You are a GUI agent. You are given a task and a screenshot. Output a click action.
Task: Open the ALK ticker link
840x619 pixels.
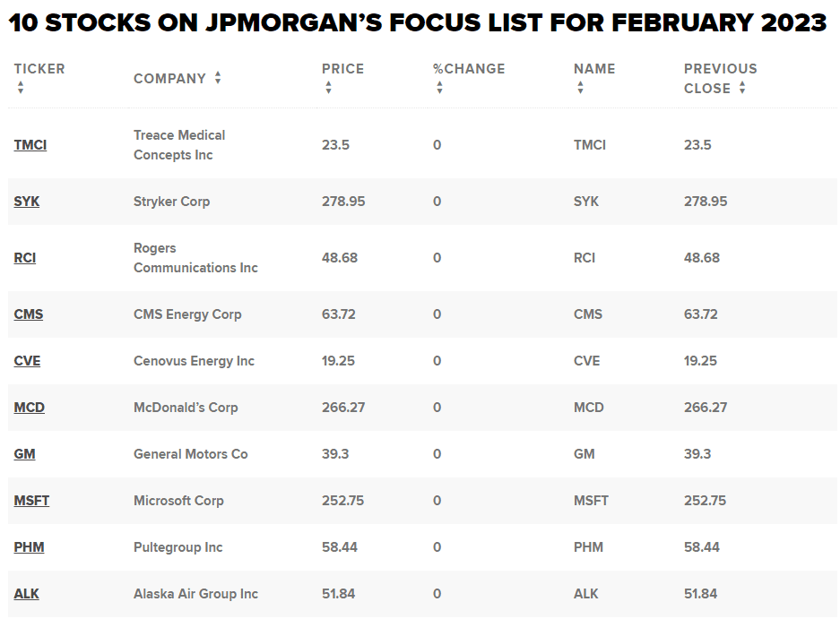pos(27,593)
